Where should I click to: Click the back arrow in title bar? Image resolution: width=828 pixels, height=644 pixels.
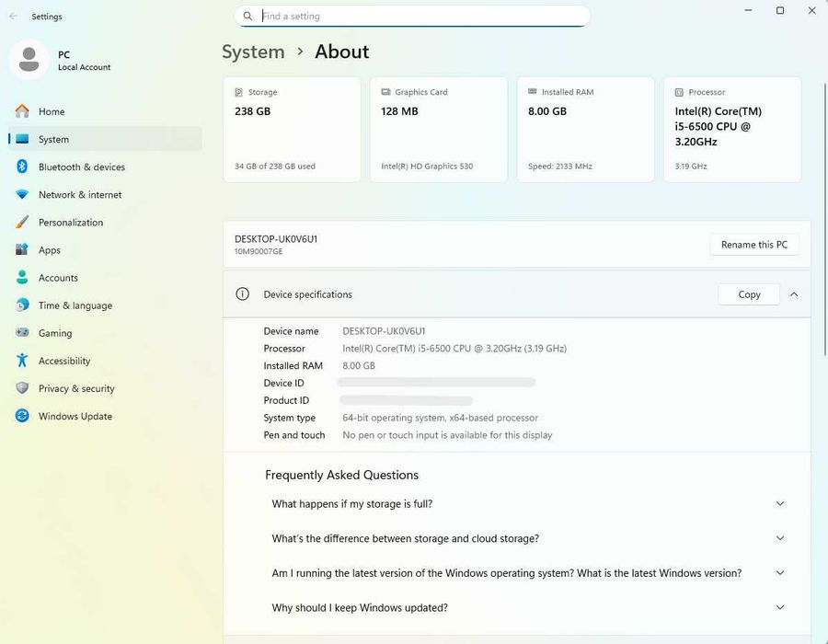point(14,17)
